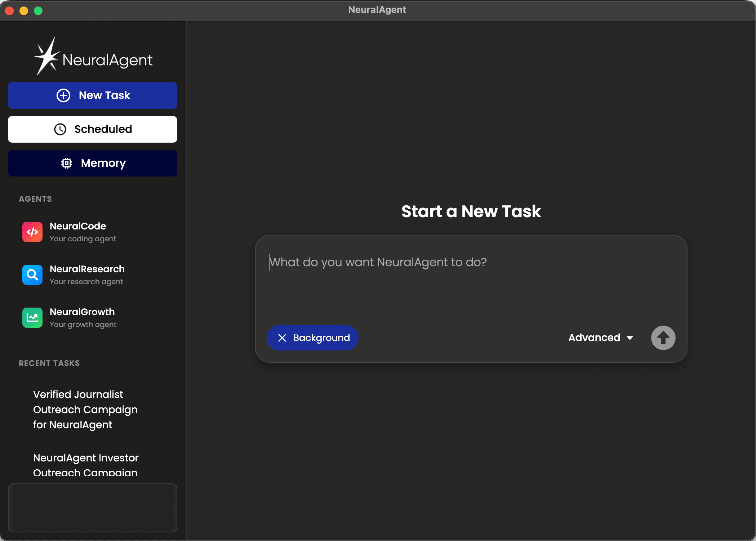756x541 pixels.
Task: Expand the Advanced options dropdown
Action: point(600,337)
